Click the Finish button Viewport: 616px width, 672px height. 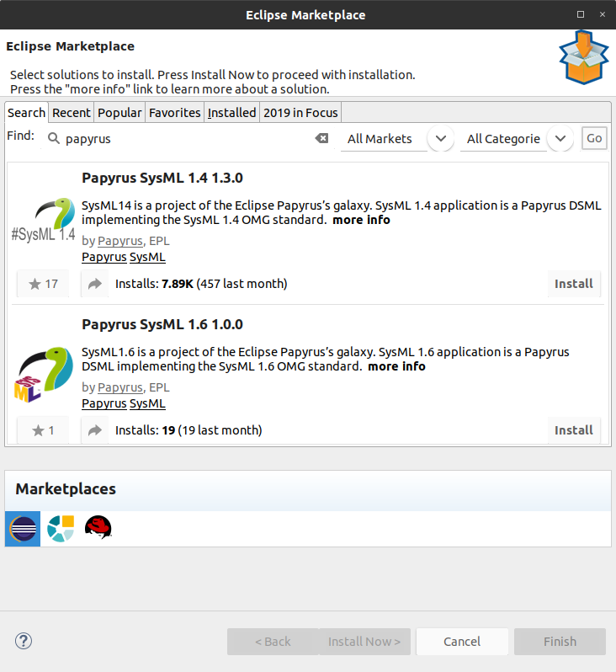coord(560,642)
